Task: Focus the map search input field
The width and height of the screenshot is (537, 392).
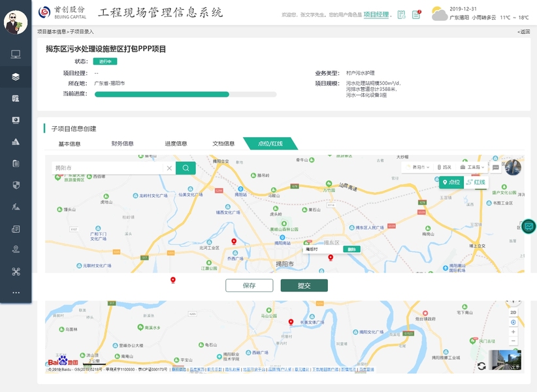Action: [109, 168]
